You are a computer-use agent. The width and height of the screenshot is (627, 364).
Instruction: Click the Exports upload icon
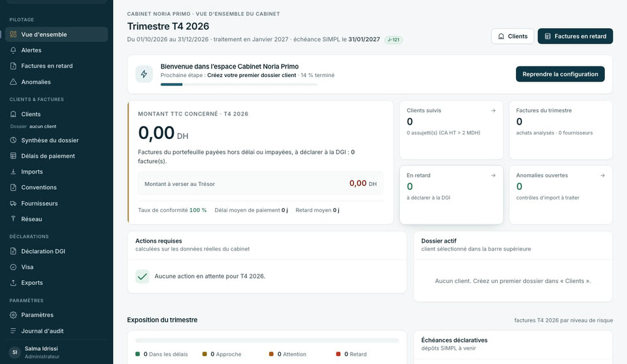click(13, 282)
